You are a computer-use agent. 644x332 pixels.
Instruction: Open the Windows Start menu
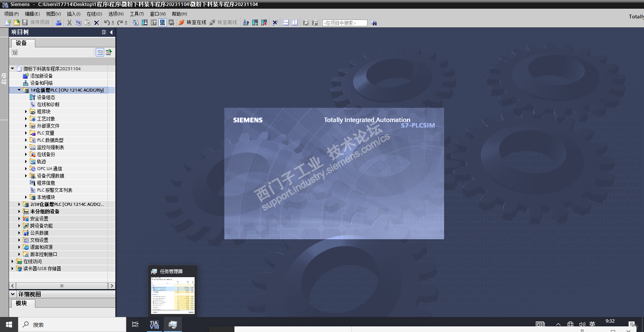9,324
